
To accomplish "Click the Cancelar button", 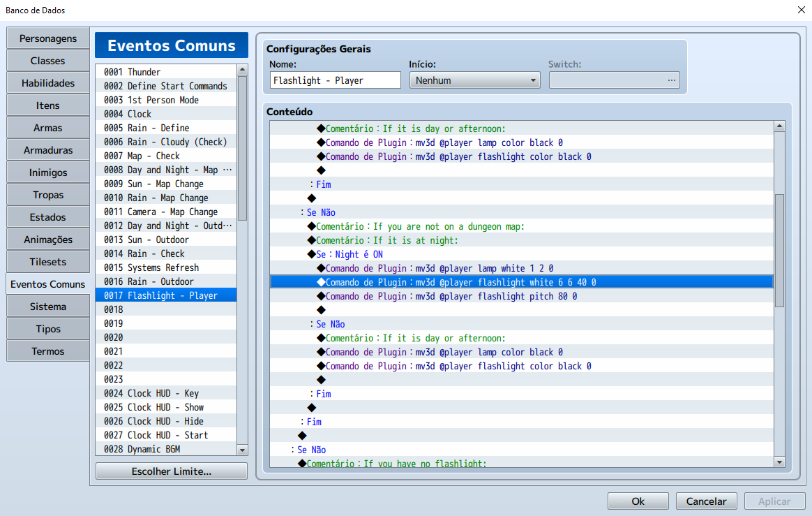I will click(707, 501).
